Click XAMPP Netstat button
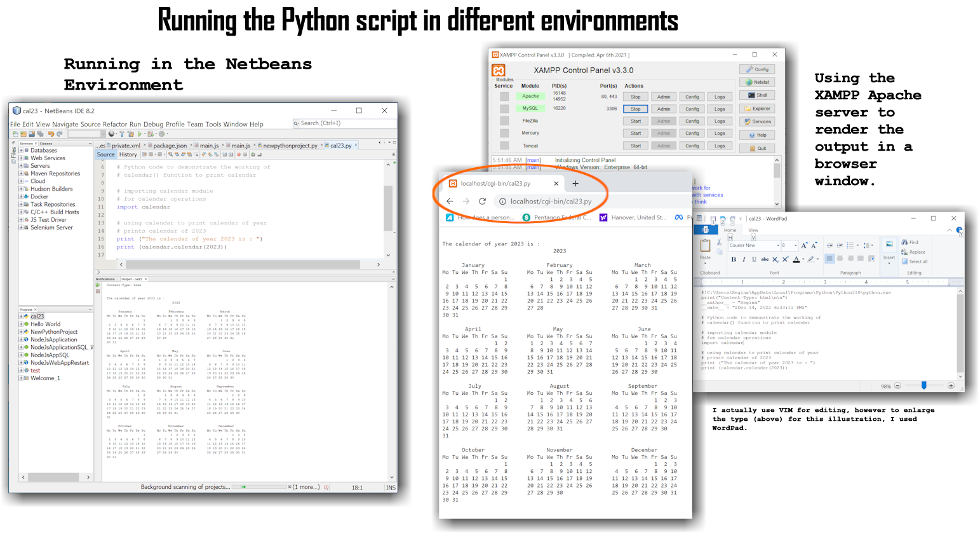The image size is (980, 534). click(757, 82)
